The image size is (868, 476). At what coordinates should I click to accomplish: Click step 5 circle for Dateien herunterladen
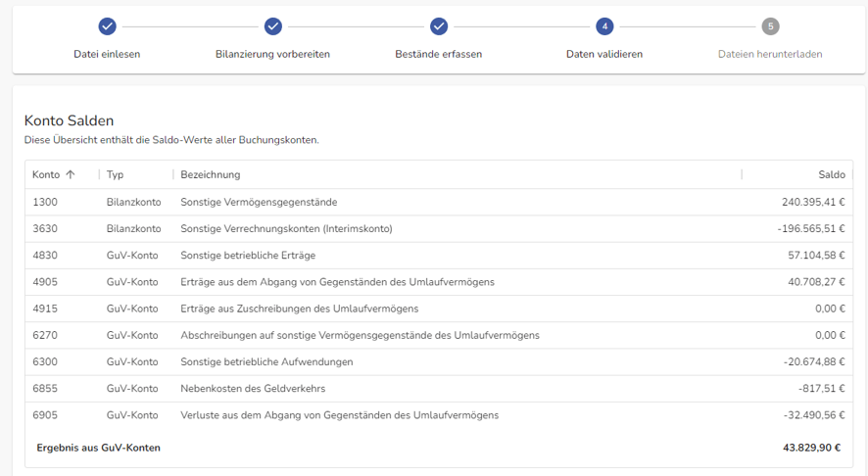click(x=771, y=26)
